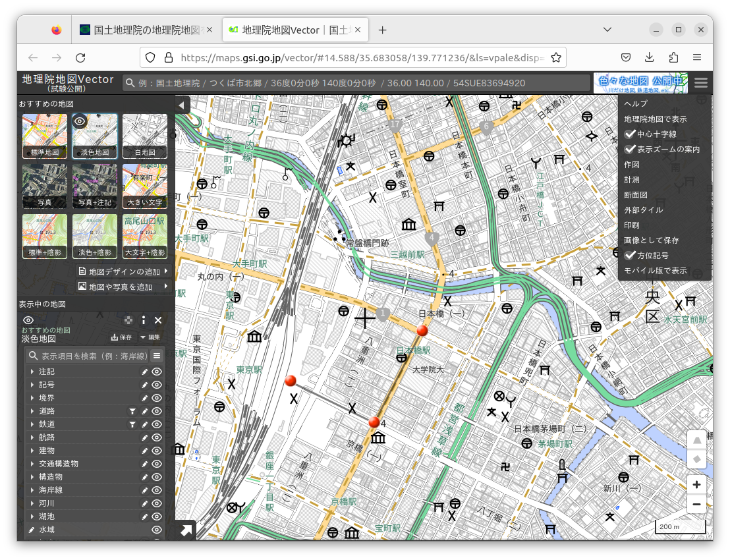Zoom in the map with the plus button
Image resolution: width=730 pixels, height=560 pixels.
[x=696, y=485]
